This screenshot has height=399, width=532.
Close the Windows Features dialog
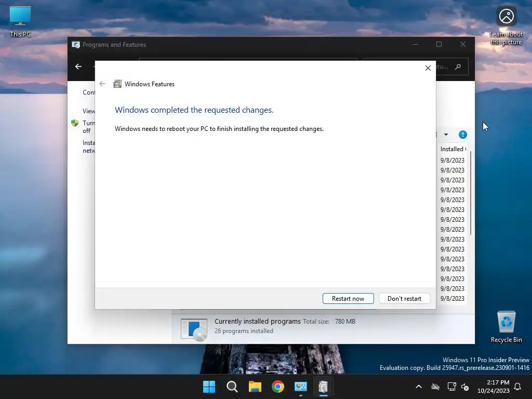coord(428,68)
